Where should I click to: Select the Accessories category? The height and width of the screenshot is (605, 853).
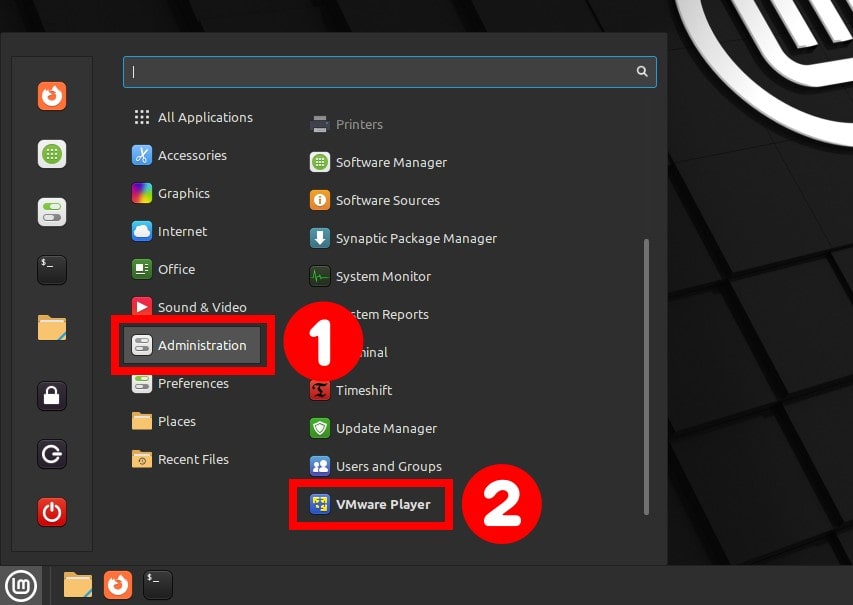tap(180, 156)
